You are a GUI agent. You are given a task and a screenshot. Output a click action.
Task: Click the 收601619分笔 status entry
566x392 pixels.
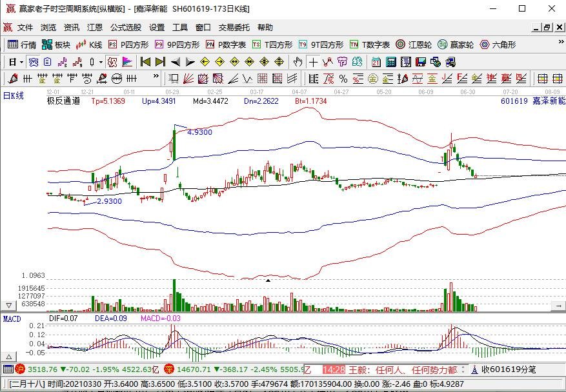(504, 369)
